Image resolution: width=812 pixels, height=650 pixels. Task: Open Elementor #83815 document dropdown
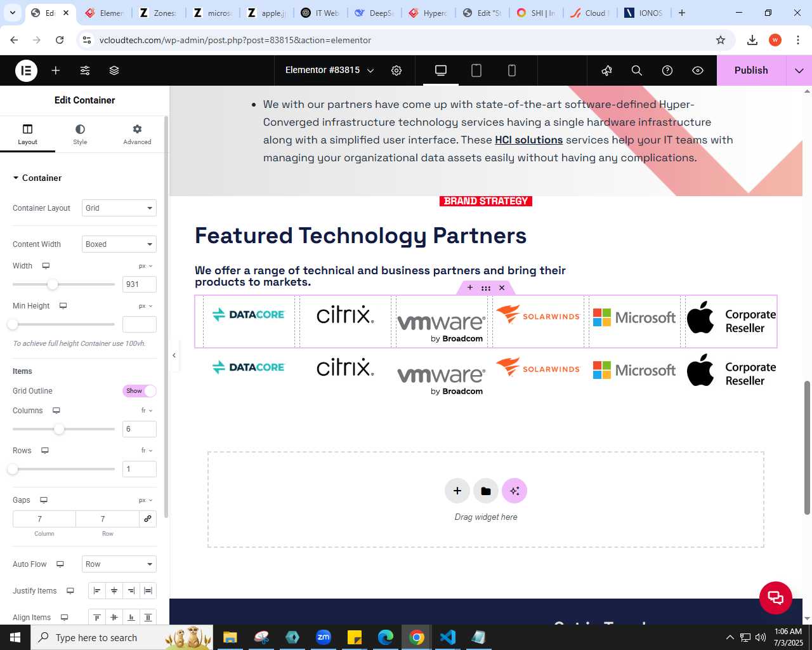coord(329,70)
